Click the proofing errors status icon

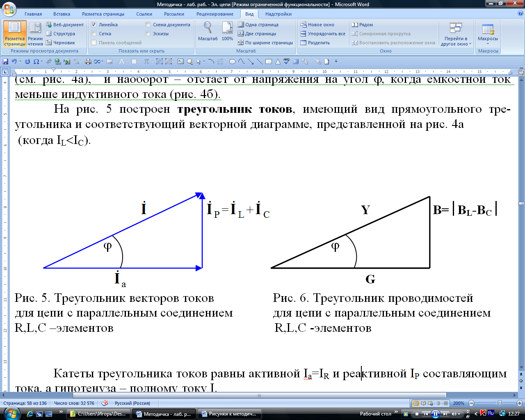tap(105, 403)
